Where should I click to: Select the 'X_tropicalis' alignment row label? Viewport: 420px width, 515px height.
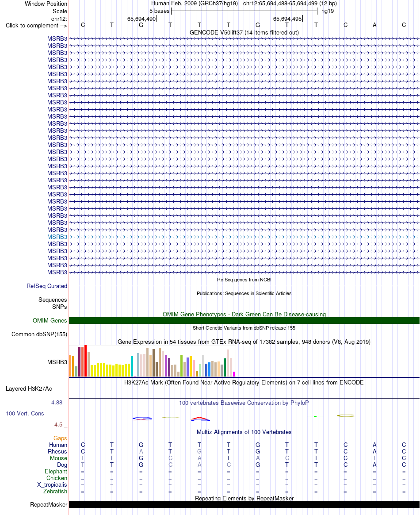tap(52, 485)
